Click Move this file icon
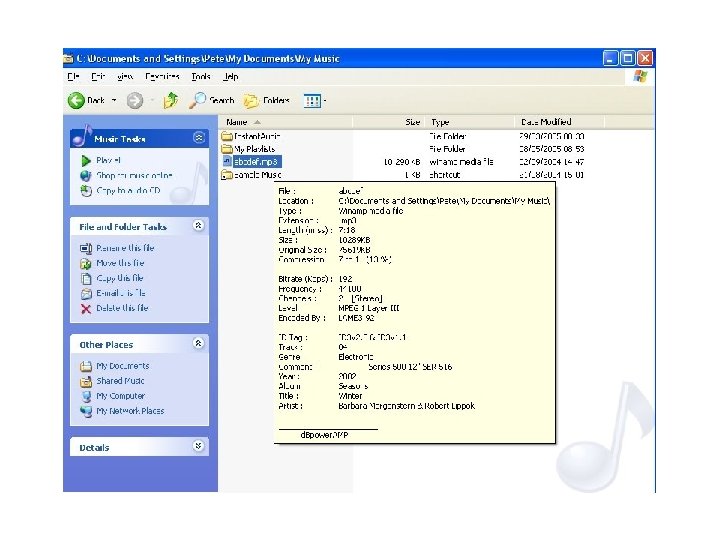This screenshot has height=540, width=720. (86, 264)
